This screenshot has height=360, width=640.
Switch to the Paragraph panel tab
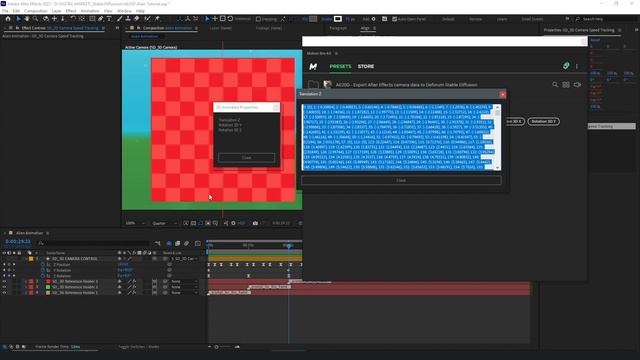click(x=338, y=28)
